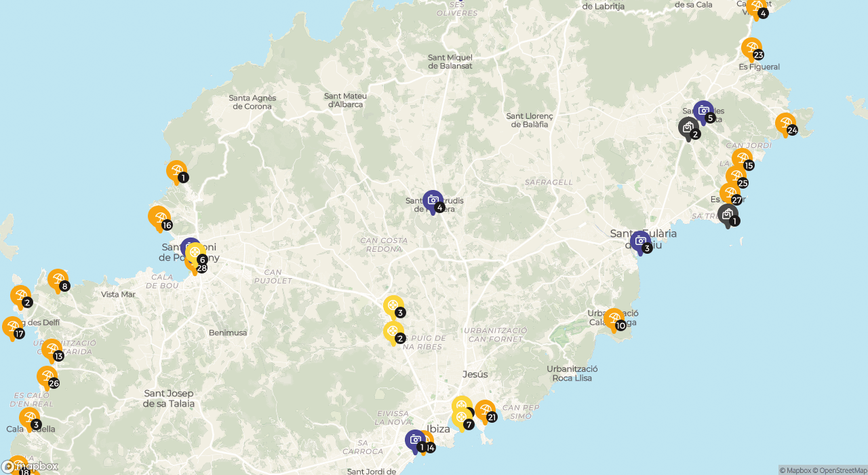Image resolution: width=868 pixels, height=475 pixels.
Task: Click beach marker number 21 near Ibiza
Action: point(485,411)
